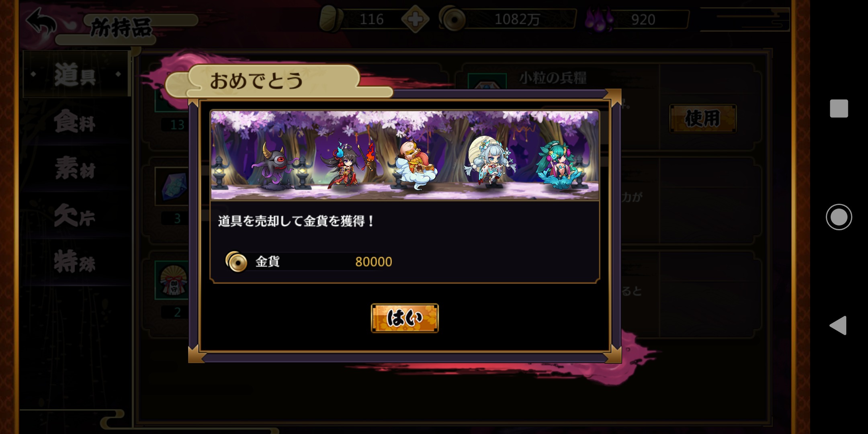868x434 pixels.
Task: Tap the 使用 button for 小粒の兵糧
Action: [702, 119]
